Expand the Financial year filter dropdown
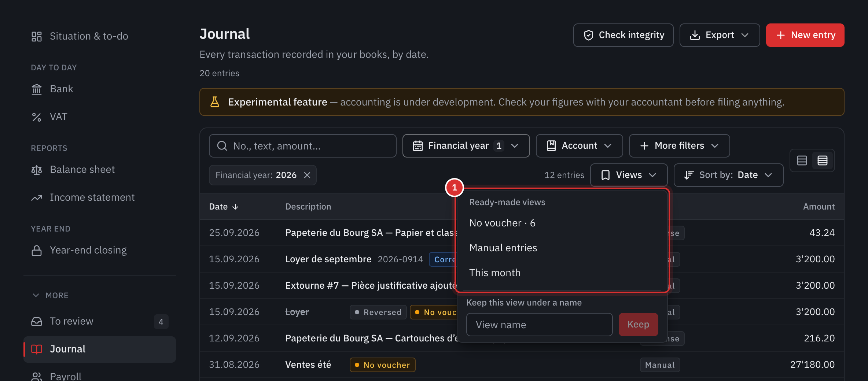Viewport: 868px width, 381px height. 466,146
